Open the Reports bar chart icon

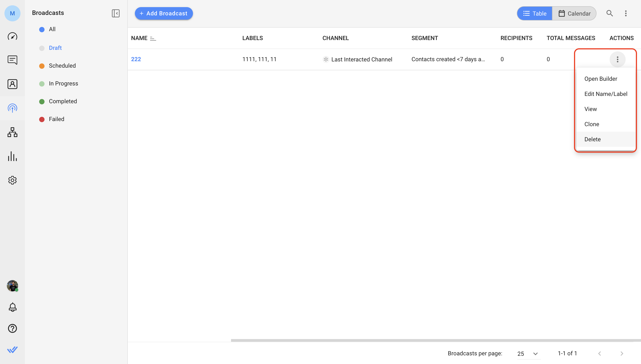[x=12, y=156]
